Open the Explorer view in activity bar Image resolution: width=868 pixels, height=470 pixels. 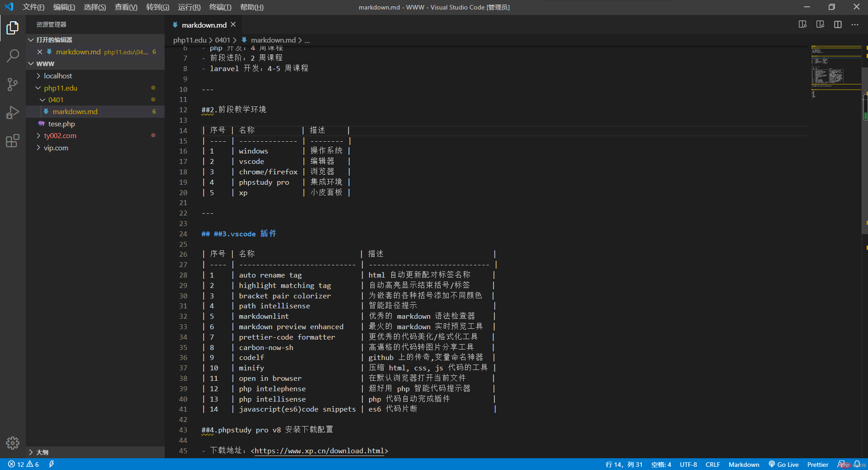tap(13, 28)
